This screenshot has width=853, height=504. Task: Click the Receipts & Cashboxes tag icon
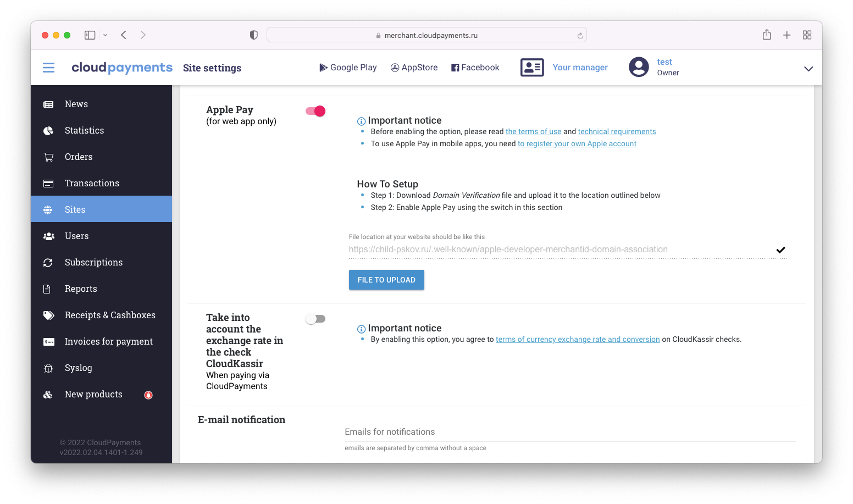point(48,315)
